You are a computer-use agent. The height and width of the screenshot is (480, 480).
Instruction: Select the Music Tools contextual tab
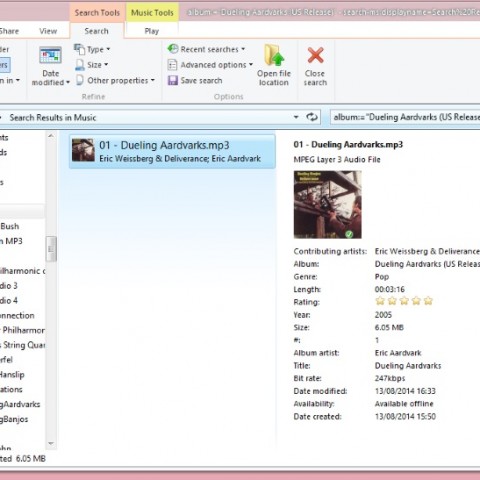coord(152,13)
